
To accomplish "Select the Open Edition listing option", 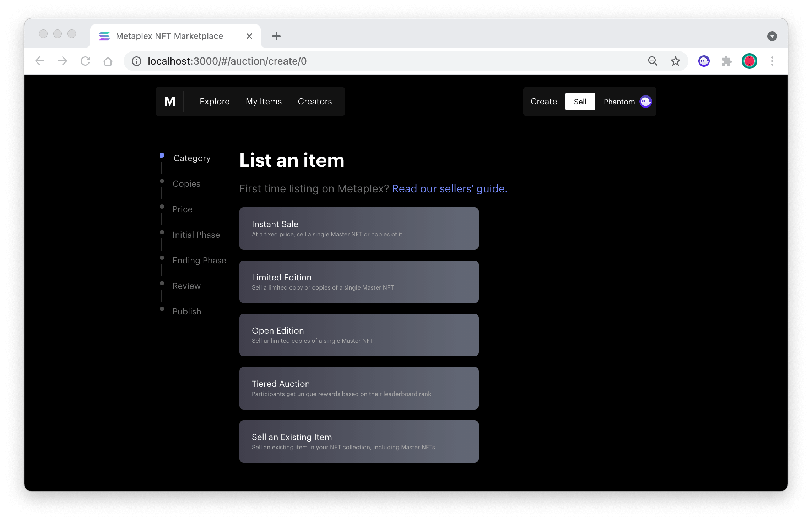I will 359,335.
